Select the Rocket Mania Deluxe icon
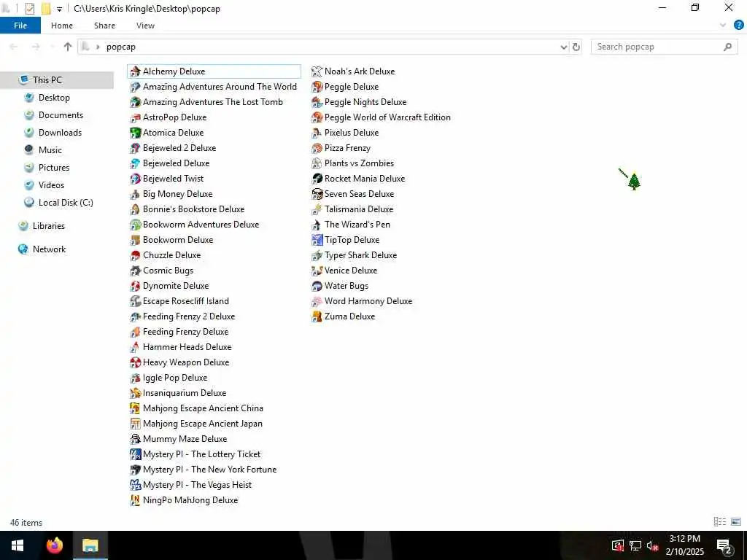 tap(317, 179)
